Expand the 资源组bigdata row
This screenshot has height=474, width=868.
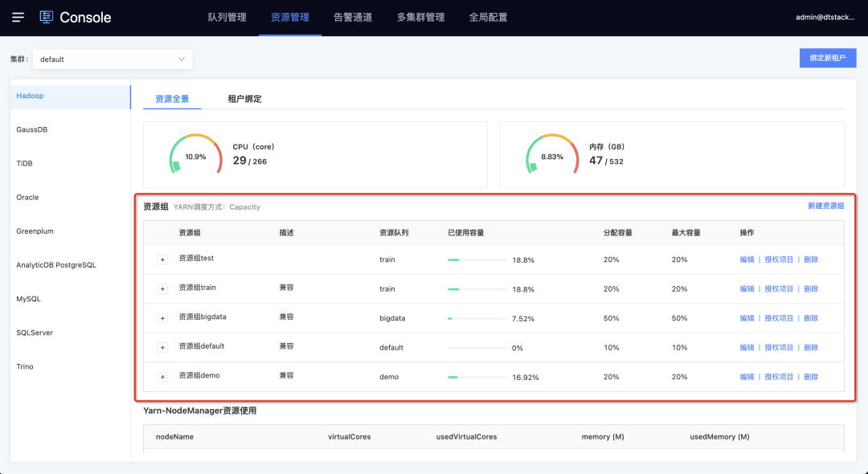point(162,318)
